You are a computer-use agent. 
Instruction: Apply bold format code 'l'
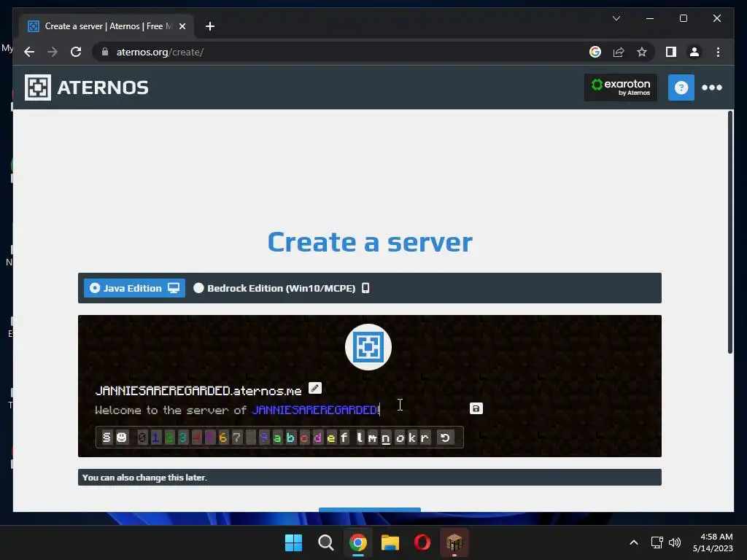[360, 437]
